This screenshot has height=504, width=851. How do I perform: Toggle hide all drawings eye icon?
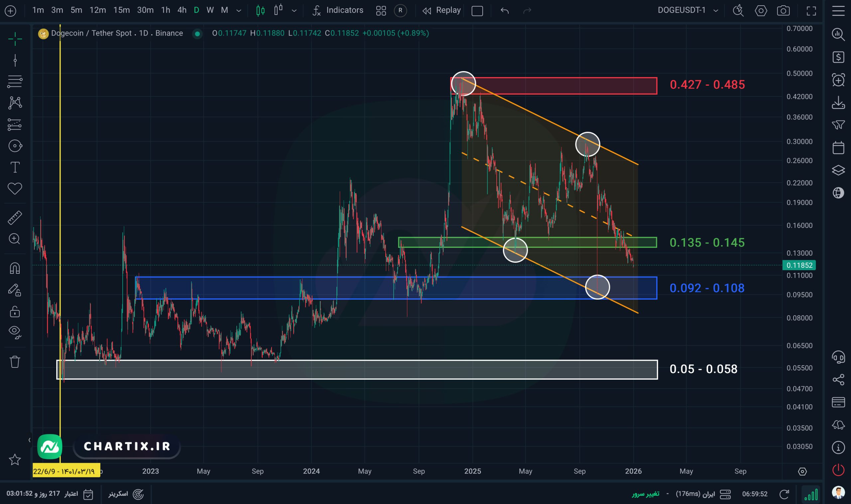(x=15, y=331)
